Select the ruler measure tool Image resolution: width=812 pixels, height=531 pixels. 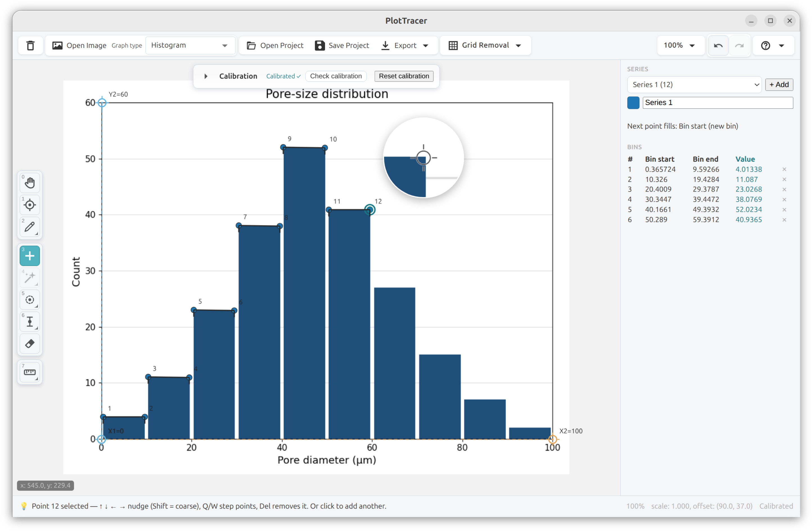(x=30, y=372)
